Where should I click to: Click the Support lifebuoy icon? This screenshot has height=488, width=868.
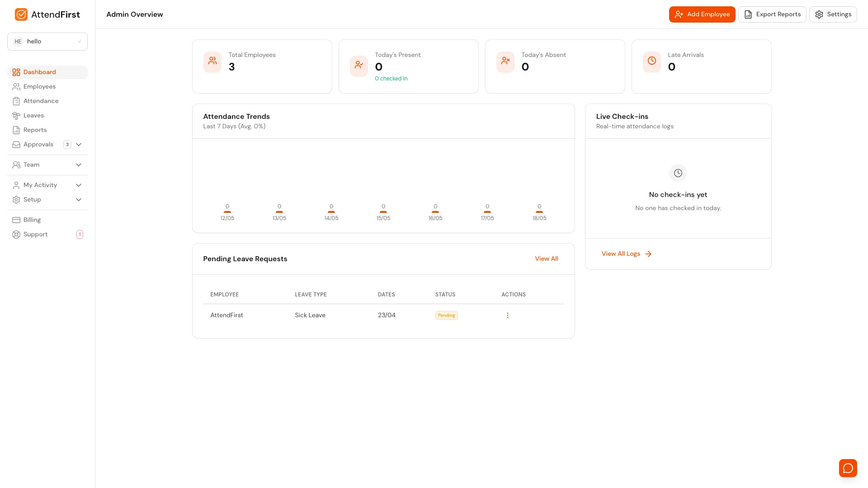[x=16, y=235]
